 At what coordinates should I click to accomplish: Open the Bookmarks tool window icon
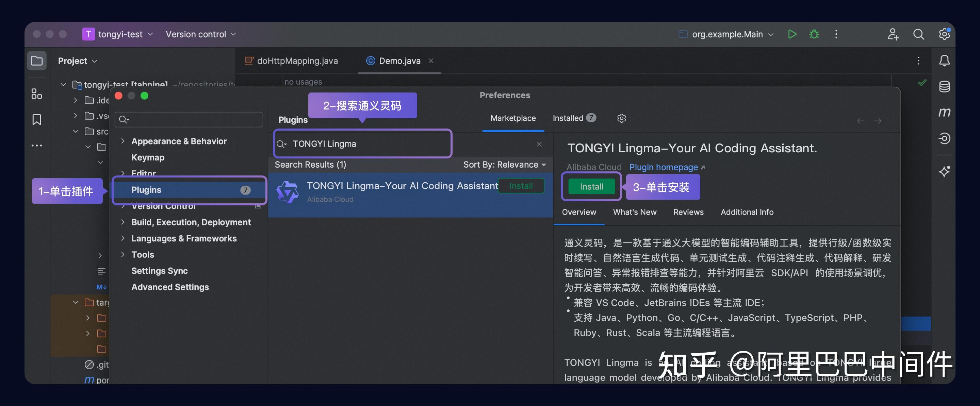click(x=36, y=119)
